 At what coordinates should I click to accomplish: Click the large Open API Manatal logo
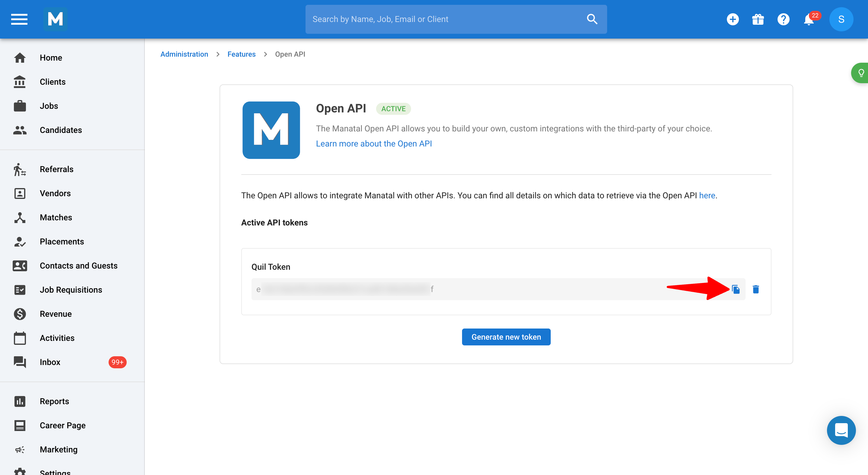click(x=271, y=130)
